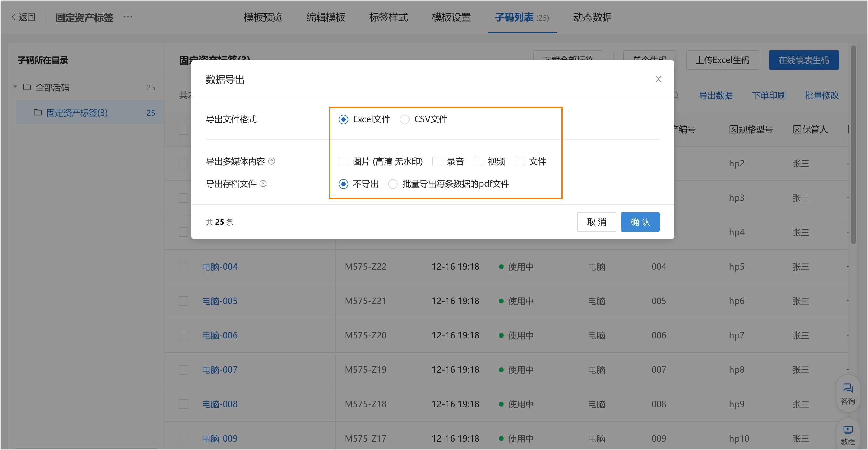Screen dimensions: 868x450
Task: Click 保管人 column header
Action: tap(810, 130)
